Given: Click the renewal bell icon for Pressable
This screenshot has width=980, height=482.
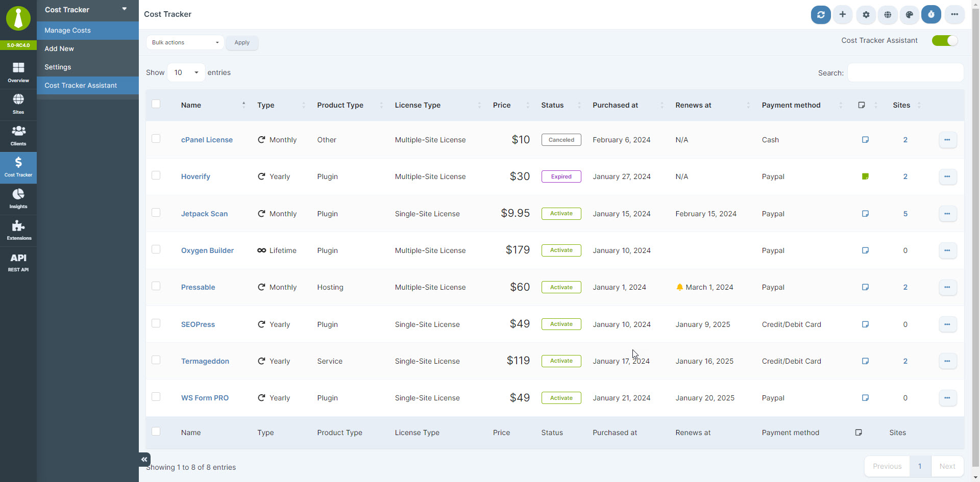Looking at the screenshot, I should pyautogui.click(x=679, y=287).
